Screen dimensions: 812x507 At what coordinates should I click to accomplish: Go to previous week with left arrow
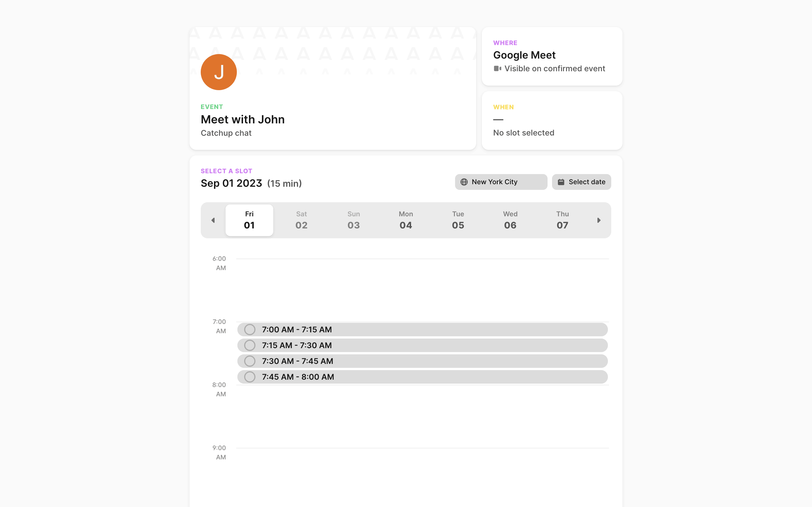[x=213, y=220]
